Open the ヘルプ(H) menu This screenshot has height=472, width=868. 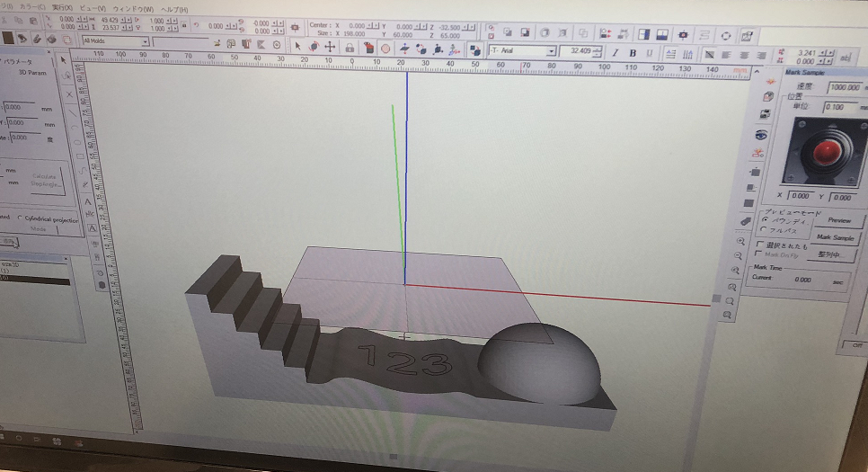[x=174, y=9]
